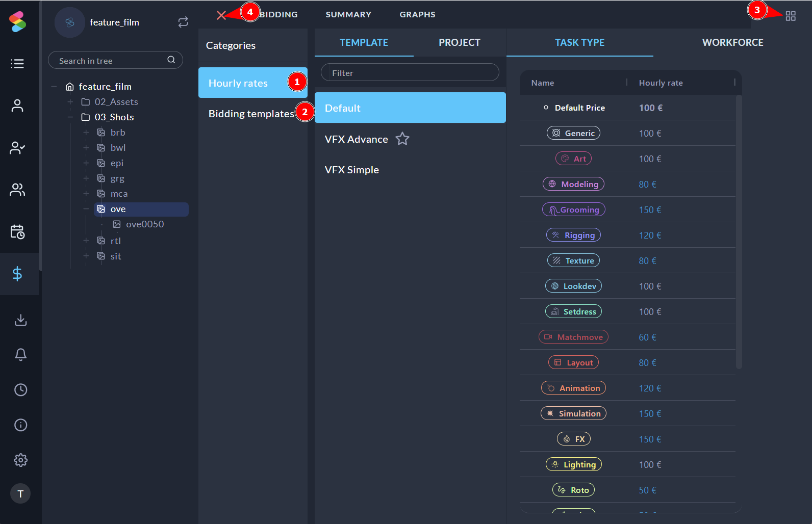Open settings gear icon
Screen dimensions: 812x524
[x=20, y=460]
